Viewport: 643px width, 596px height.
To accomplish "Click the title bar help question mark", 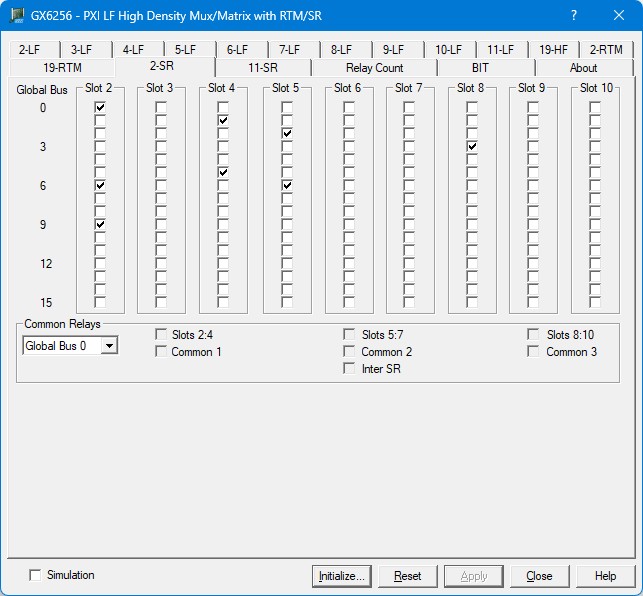I will tap(574, 16).
